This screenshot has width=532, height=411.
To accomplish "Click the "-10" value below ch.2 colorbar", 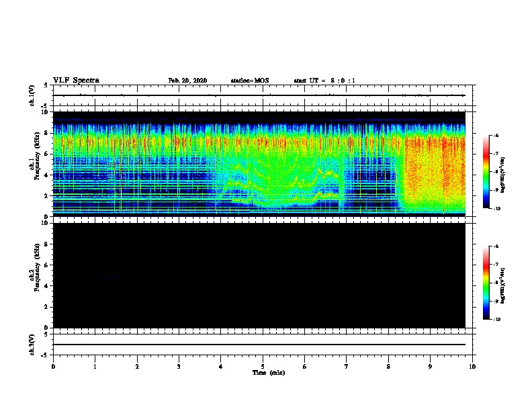I will [x=496, y=320].
